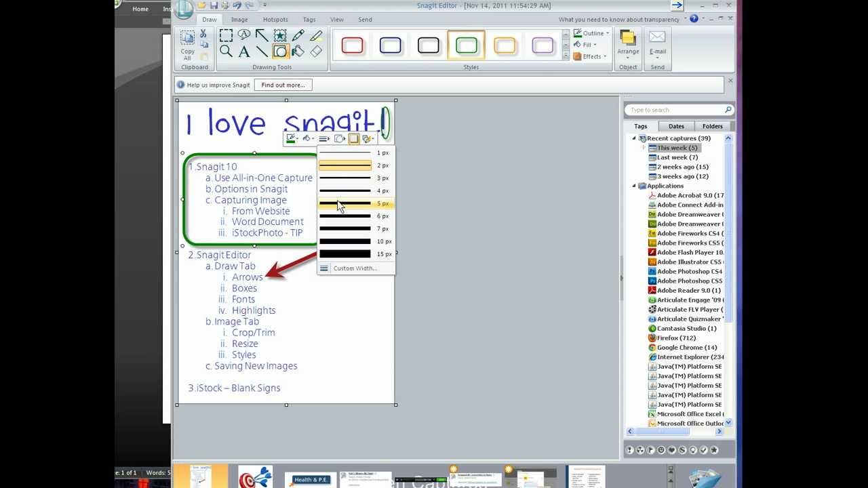
Task: Click the blue Help question mark icon
Action: click(x=694, y=19)
